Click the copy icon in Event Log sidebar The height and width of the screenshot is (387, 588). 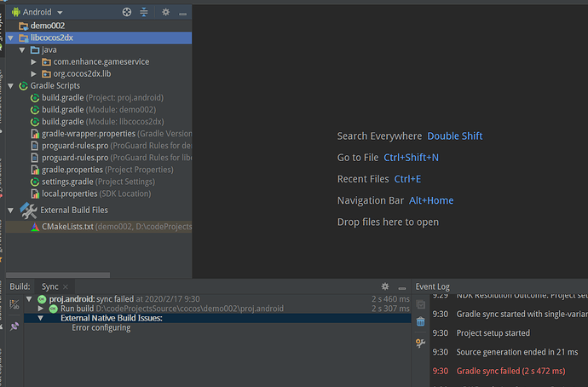(420, 304)
